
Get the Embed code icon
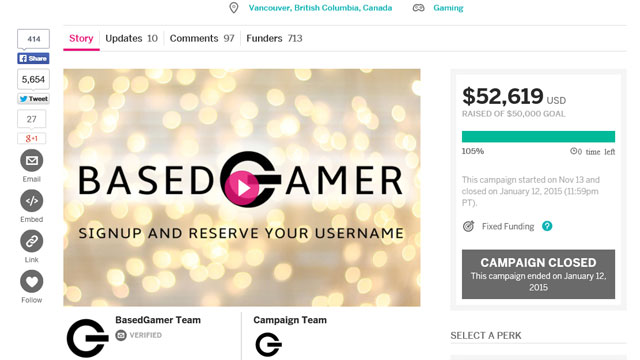(31, 201)
